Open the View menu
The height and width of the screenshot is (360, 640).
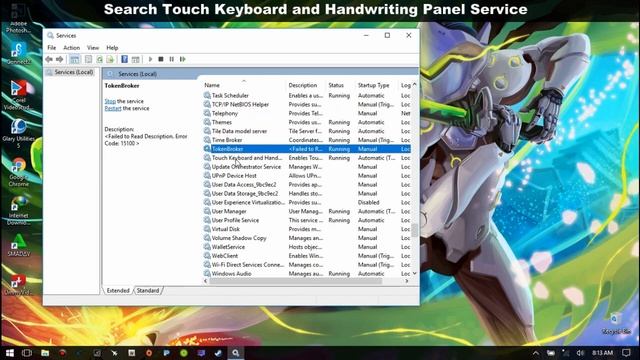point(93,48)
